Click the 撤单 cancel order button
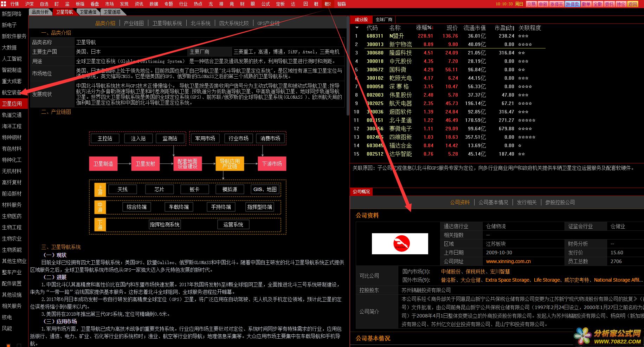Screen dimensions: 644x347 [x=586, y=4]
